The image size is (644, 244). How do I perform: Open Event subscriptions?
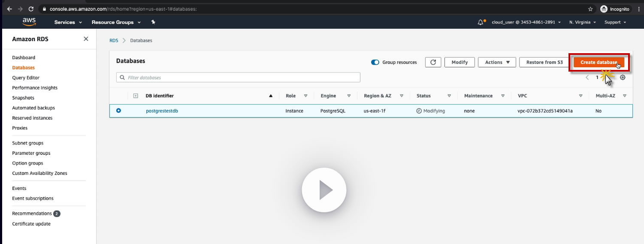(x=33, y=199)
